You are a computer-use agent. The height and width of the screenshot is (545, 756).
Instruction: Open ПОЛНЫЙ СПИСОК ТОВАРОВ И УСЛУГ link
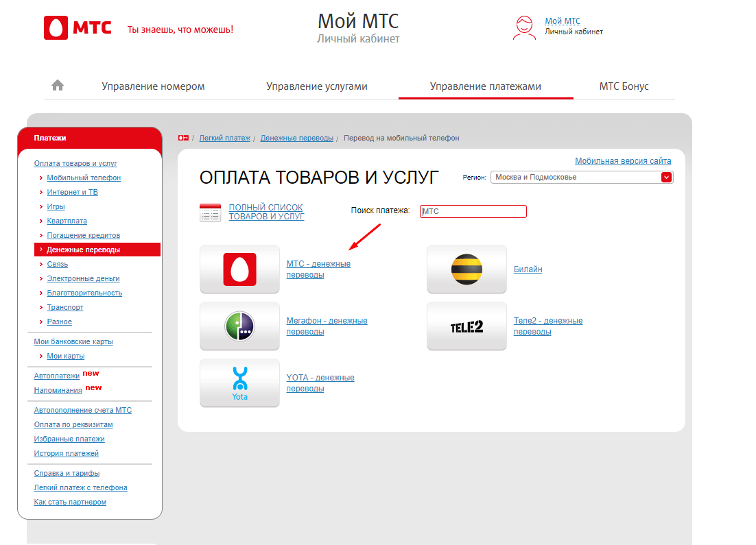[266, 212]
